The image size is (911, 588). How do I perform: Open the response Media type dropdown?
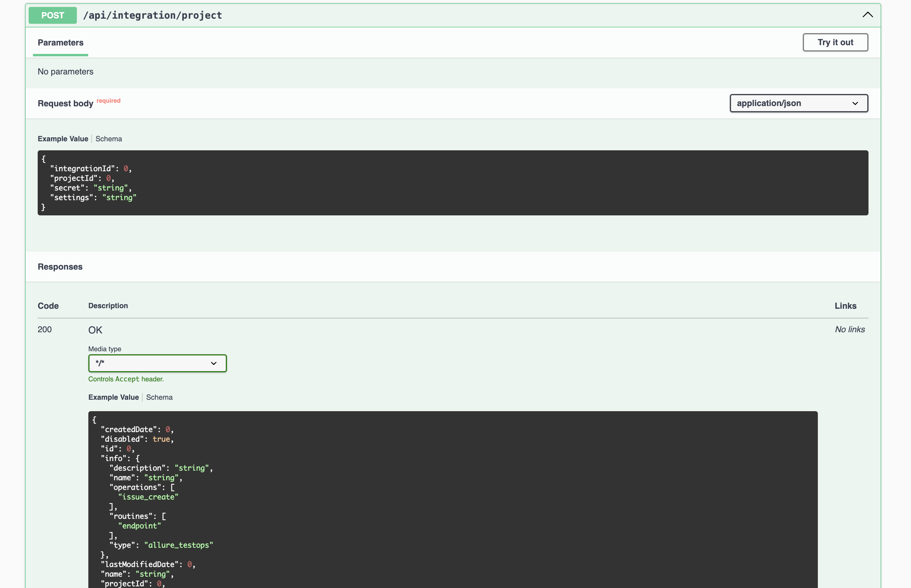coord(157,363)
